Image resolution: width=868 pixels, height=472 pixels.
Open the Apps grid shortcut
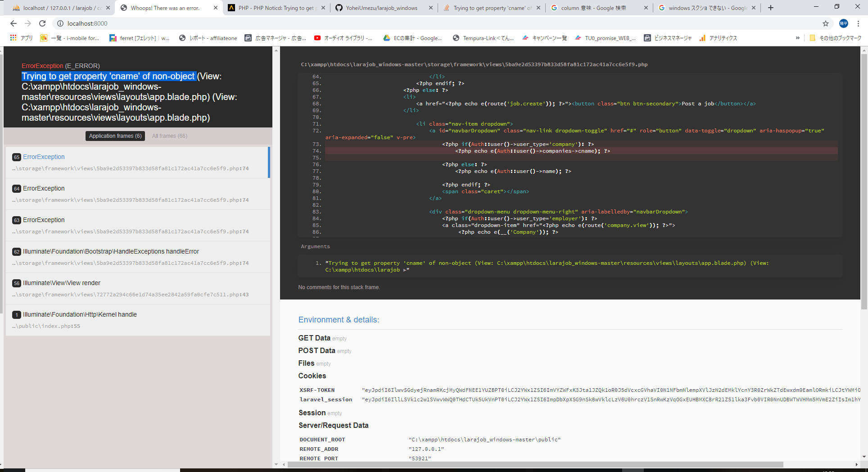pyautogui.click(x=21, y=38)
